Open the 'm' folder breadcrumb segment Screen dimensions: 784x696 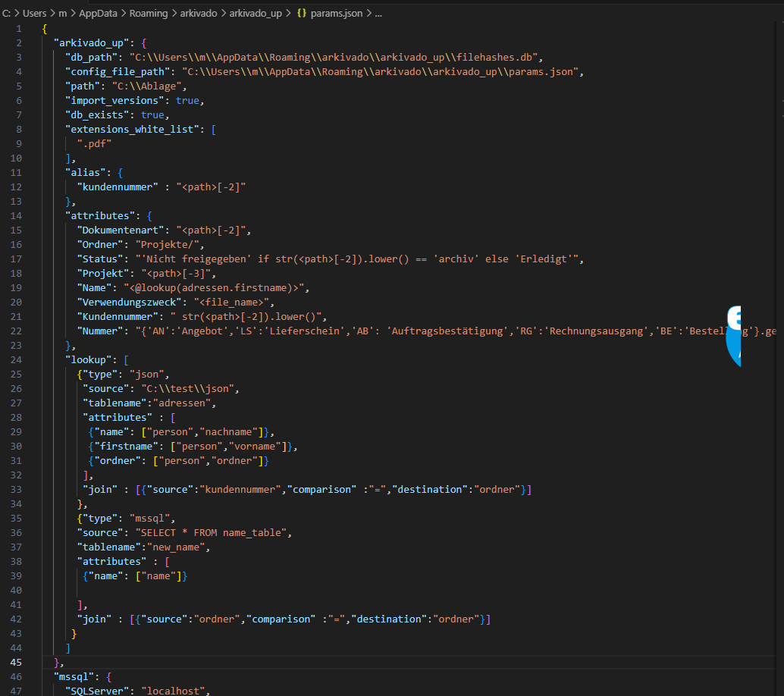pyautogui.click(x=62, y=13)
